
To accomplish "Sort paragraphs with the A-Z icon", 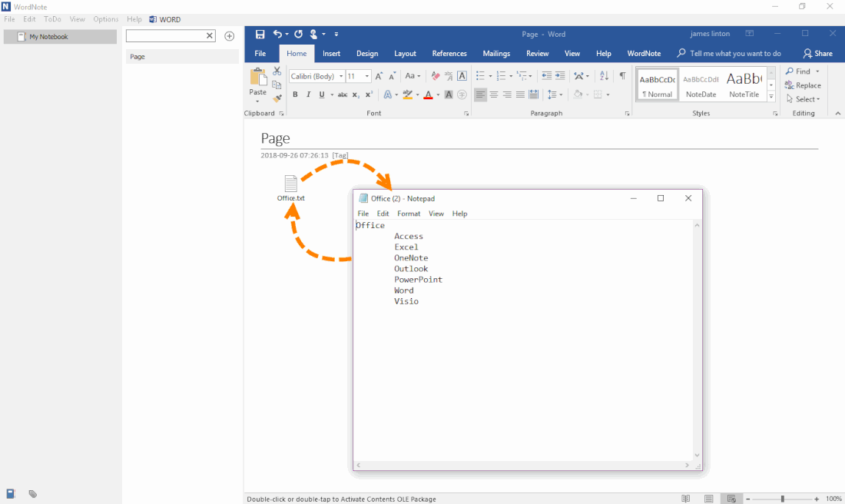I will 604,76.
